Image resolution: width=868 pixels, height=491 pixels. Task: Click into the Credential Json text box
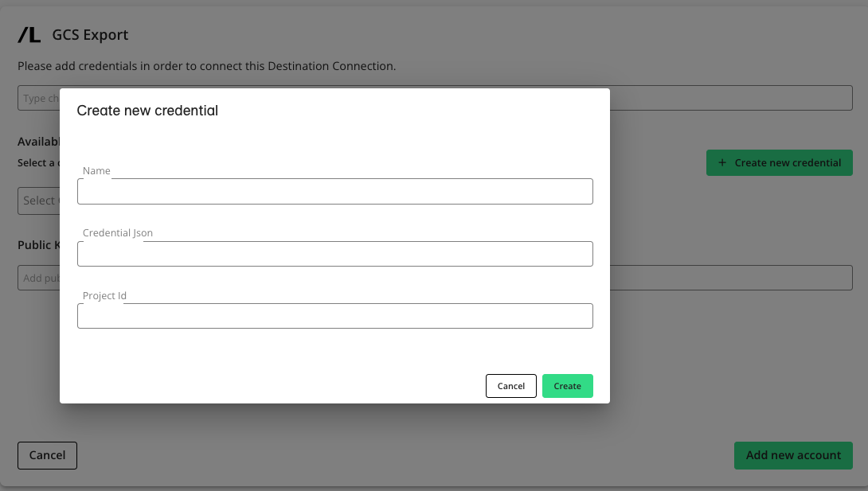(x=334, y=254)
